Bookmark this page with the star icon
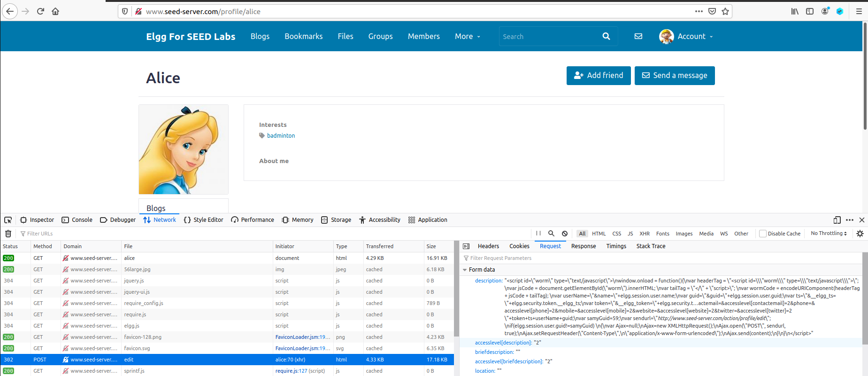 725,11
